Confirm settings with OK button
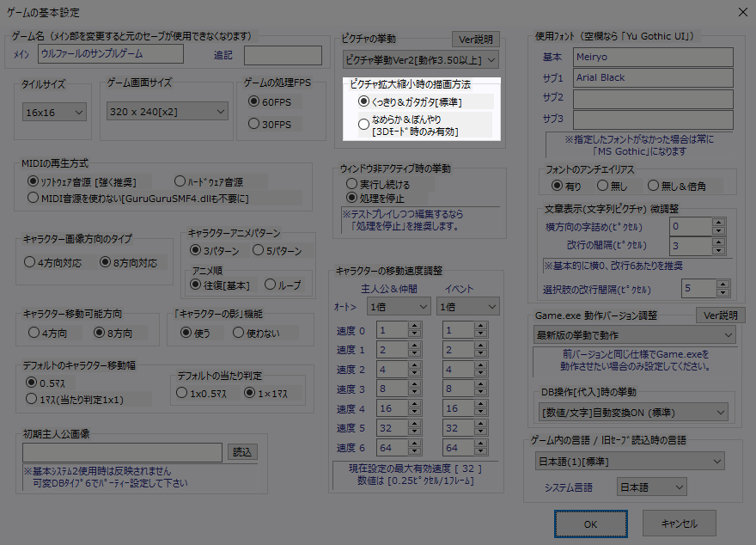The height and width of the screenshot is (545, 756). [x=591, y=524]
